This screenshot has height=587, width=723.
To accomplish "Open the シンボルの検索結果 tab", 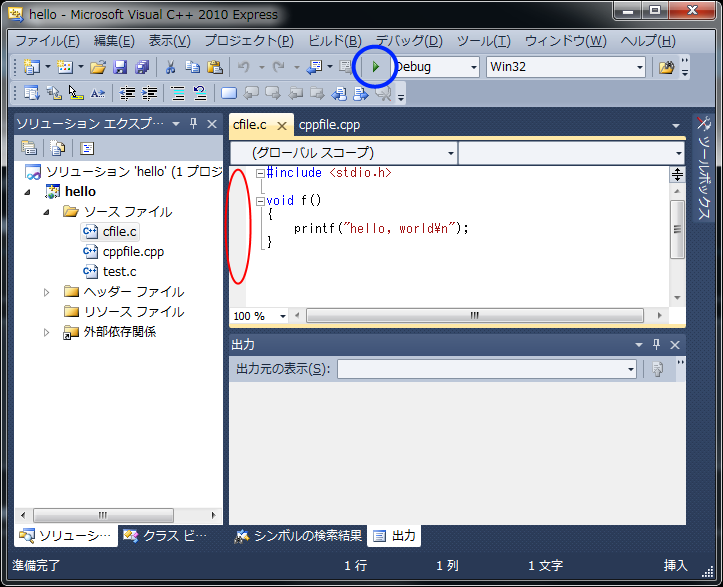I will point(298,536).
